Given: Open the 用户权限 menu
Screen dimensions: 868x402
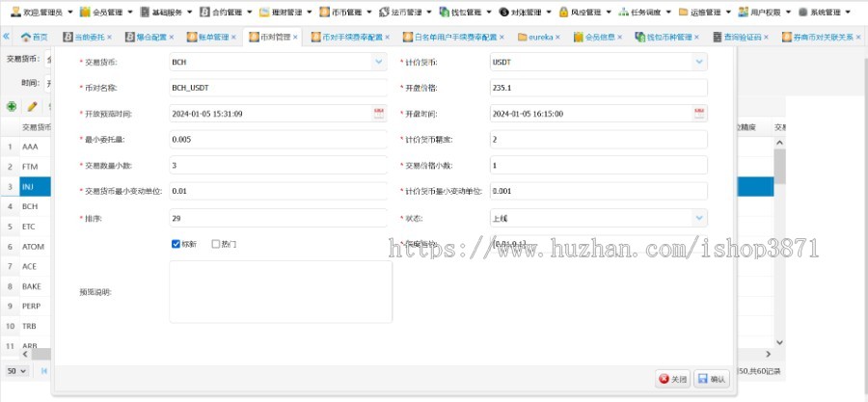Looking at the screenshot, I should coord(765,12).
